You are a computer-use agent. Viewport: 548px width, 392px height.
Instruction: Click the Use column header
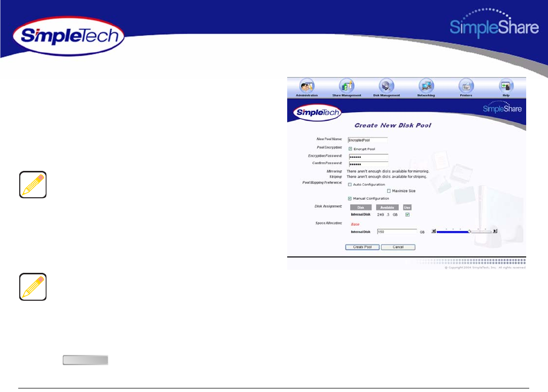click(407, 207)
